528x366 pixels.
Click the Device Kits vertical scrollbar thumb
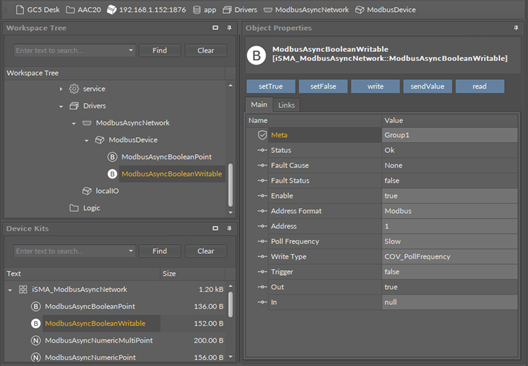pos(230,304)
